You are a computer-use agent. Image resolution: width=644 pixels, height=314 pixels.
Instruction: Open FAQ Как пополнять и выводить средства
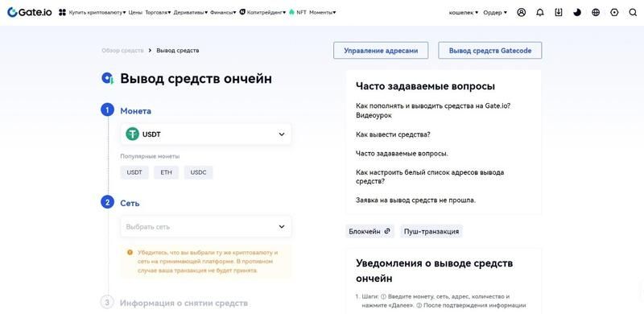click(x=433, y=110)
